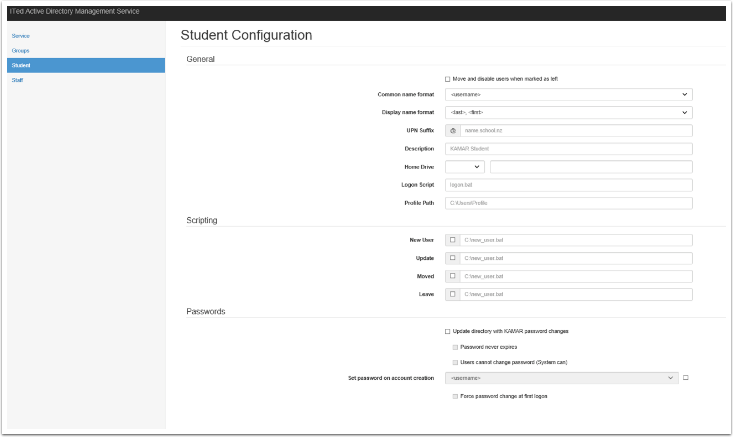Image resolution: width=733 pixels, height=437 pixels.
Task: Tick the Update script checkbox
Action: (453, 258)
